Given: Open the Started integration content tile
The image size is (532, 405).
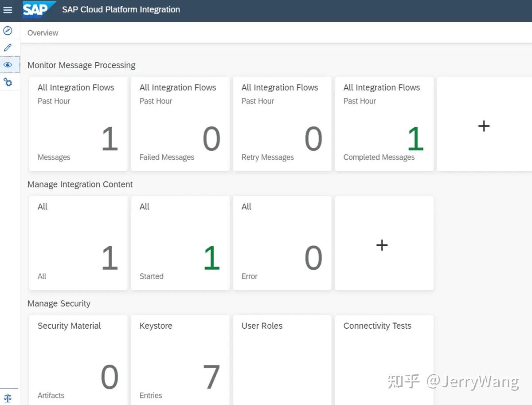Looking at the screenshot, I should point(180,243).
